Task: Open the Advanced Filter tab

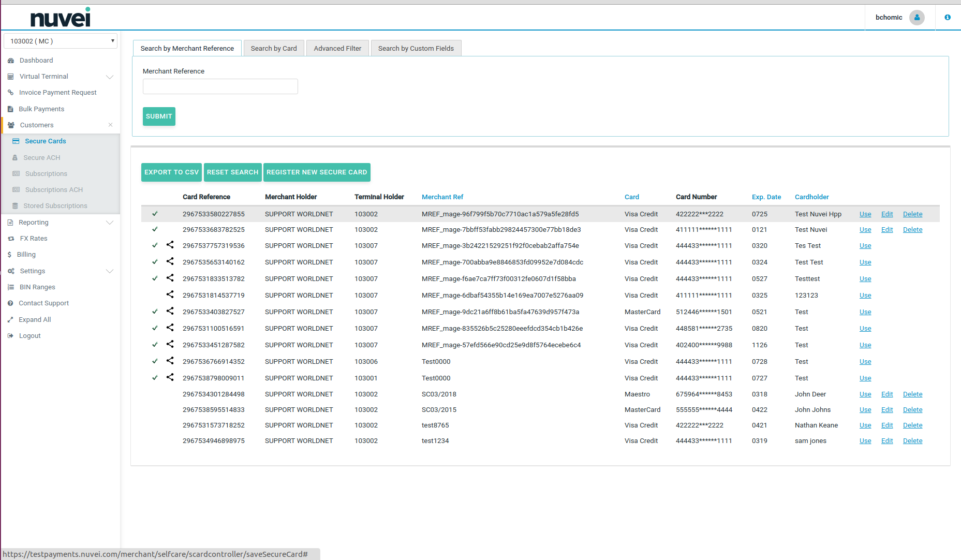Action: tap(337, 48)
